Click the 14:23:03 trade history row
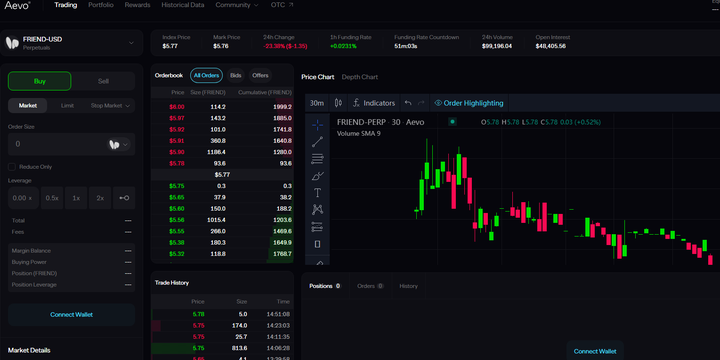The width and height of the screenshot is (720, 360). [222, 326]
